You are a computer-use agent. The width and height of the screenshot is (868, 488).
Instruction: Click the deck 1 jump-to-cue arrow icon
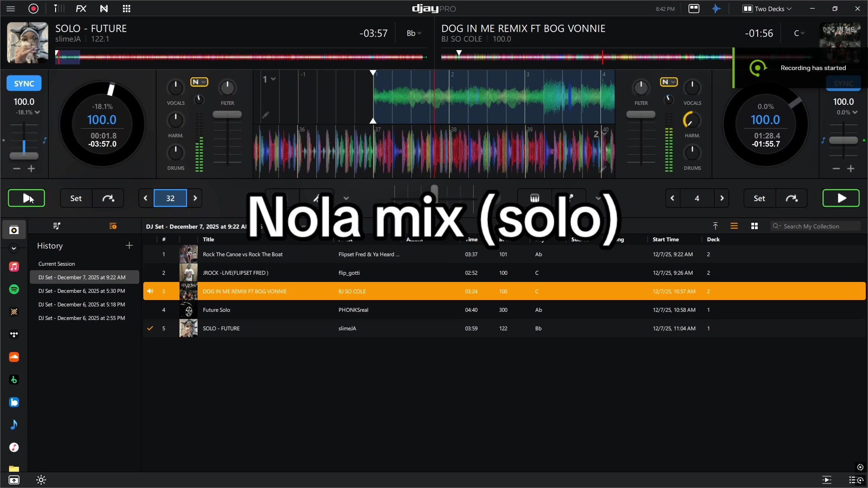pos(108,198)
